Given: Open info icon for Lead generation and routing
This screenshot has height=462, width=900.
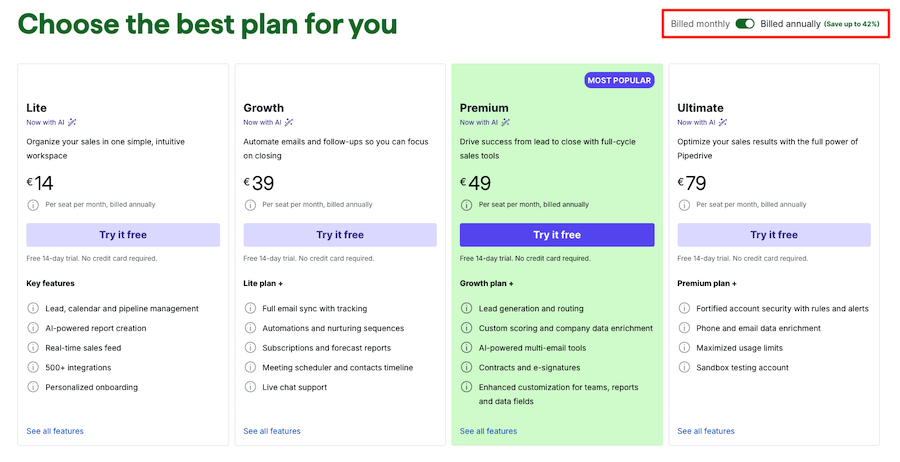Looking at the screenshot, I should (x=467, y=308).
